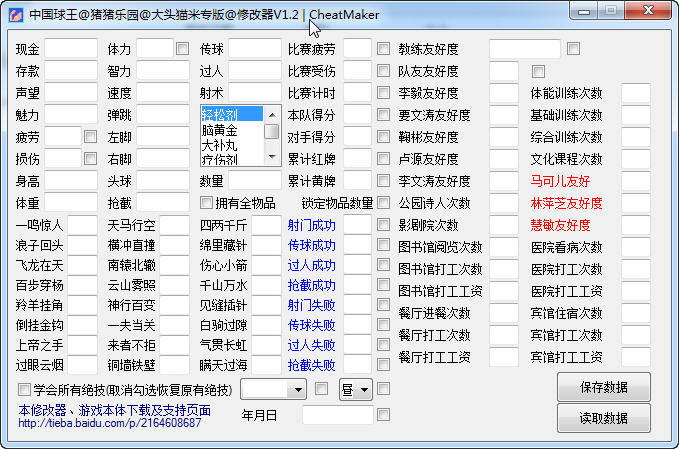Click the 本队得分 input field
This screenshot has height=449, width=679.
click(358, 115)
